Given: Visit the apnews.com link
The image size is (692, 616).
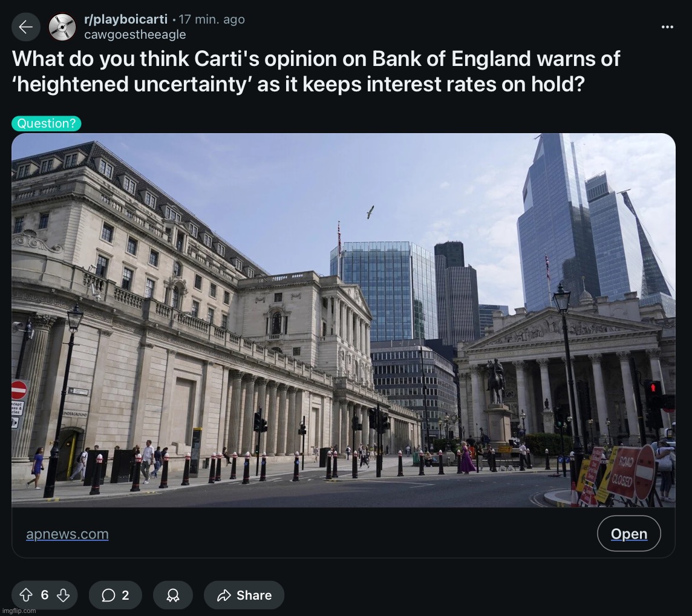Looking at the screenshot, I should coord(67,534).
